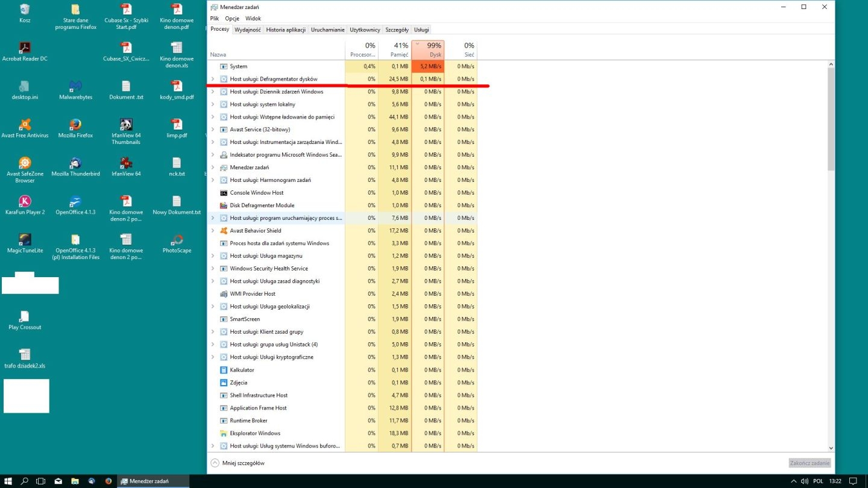Screen dimensions: 868x488
Task: Switch to Użytkownicy tab
Action: click(x=365, y=30)
